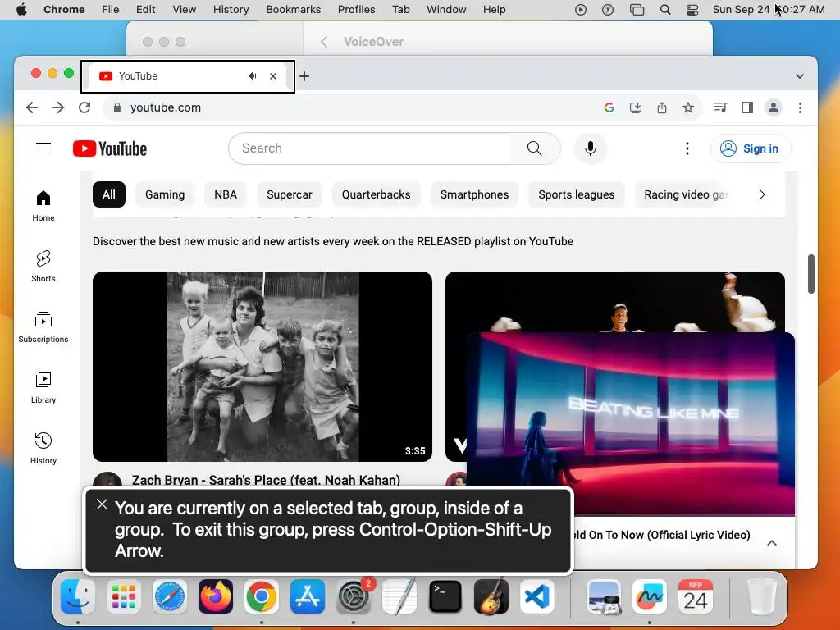Open the Zach Bryan video thumbnail
The height and width of the screenshot is (630, 840).
[262, 367]
